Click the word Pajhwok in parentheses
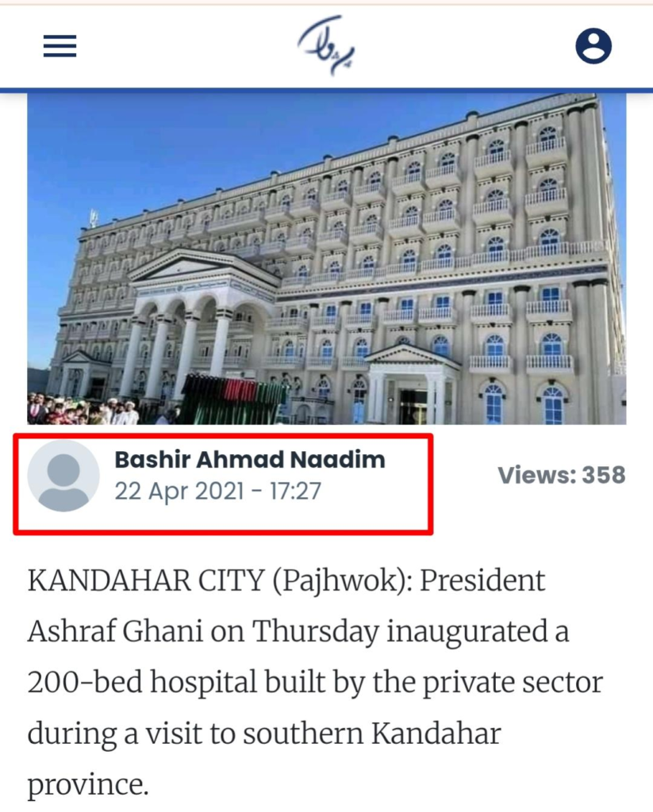Image resolution: width=653 pixels, height=812 pixels. point(341,580)
